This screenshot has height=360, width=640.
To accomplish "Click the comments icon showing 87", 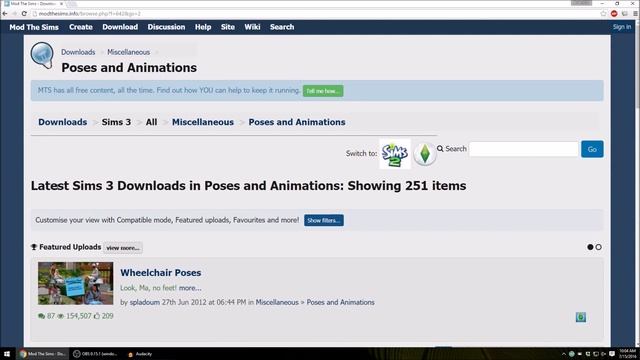I will coord(41,316).
